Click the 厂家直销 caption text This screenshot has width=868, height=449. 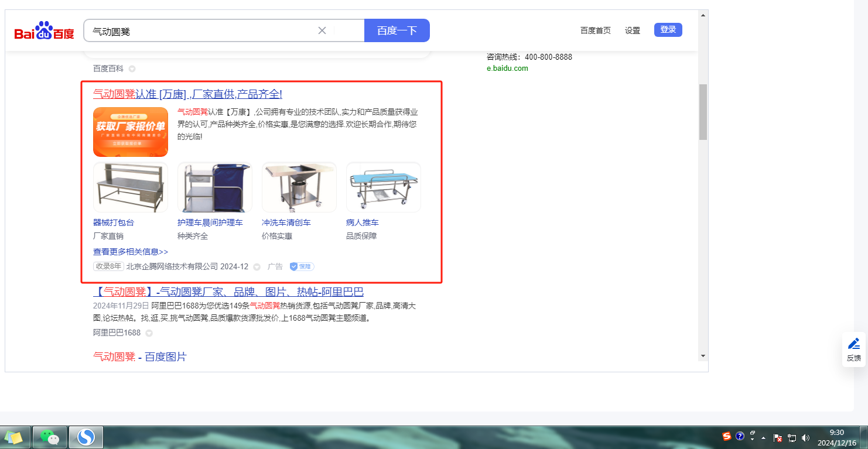tap(108, 236)
